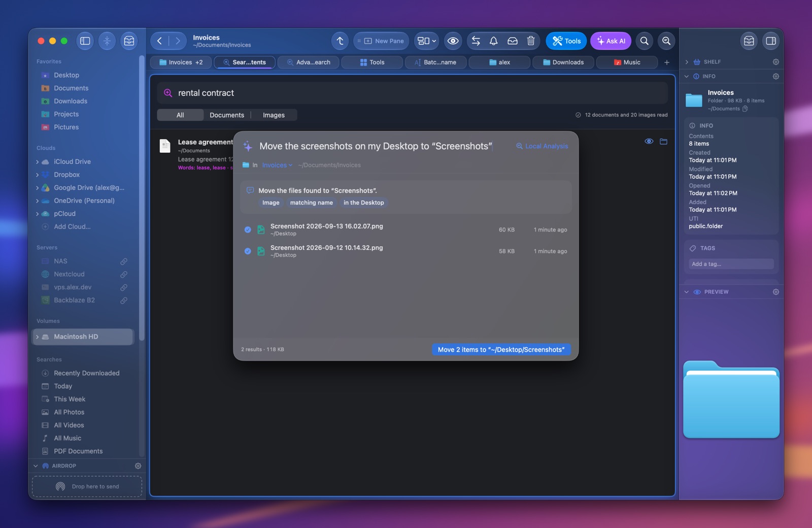Toggle preview eye for Lease agreement result
This screenshot has height=528, width=812.
[x=649, y=142]
